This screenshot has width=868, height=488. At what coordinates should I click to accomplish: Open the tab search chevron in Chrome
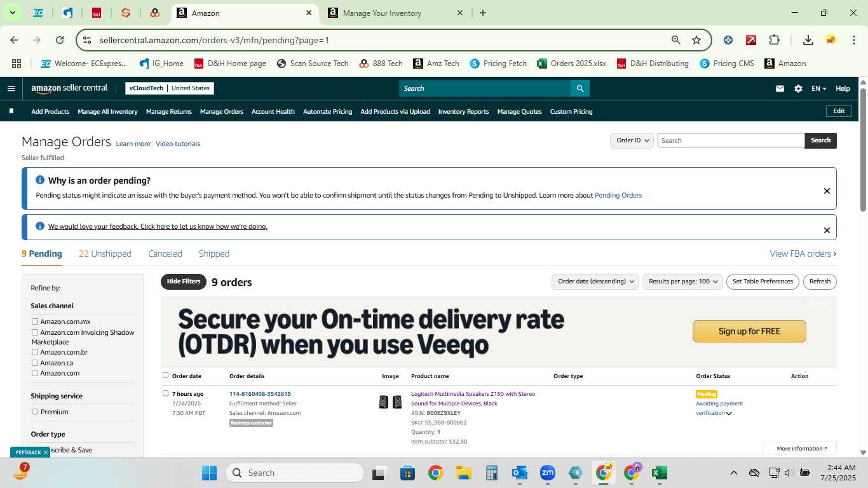(x=12, y=13)
